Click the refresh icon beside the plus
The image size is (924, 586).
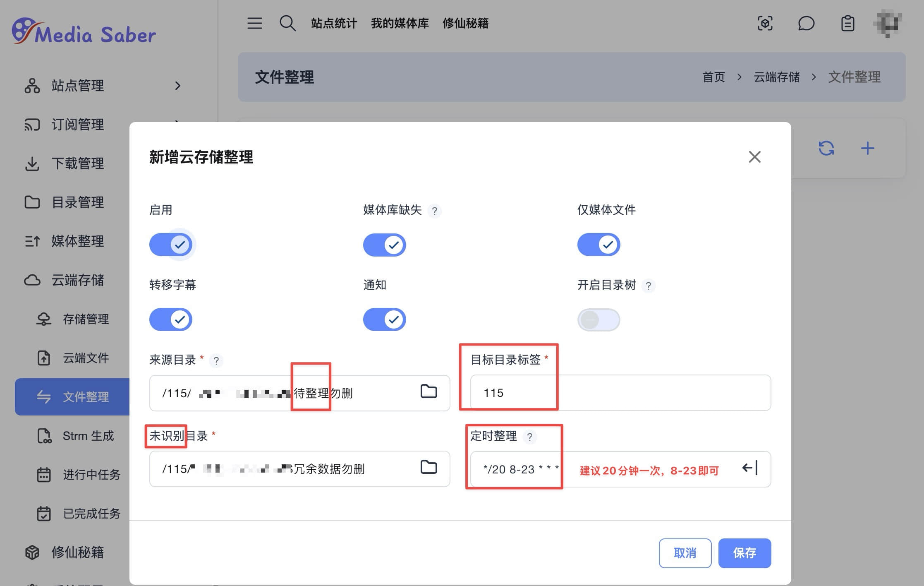(826, 148)
